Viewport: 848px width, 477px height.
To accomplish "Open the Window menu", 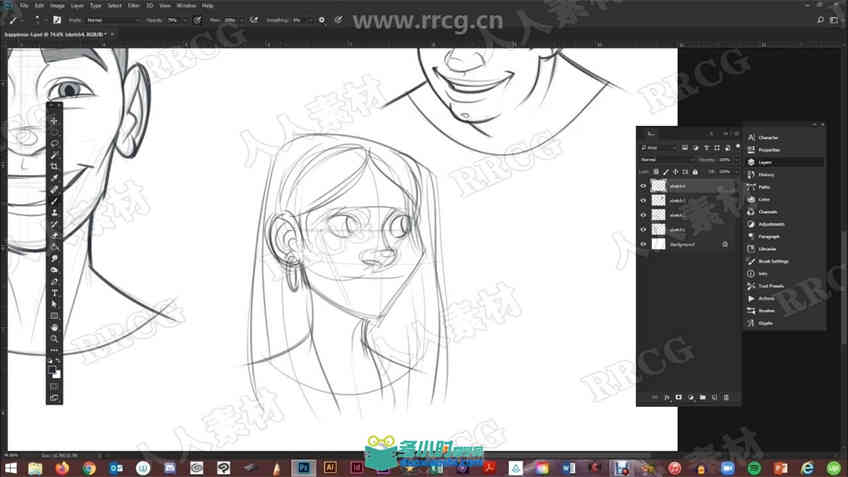I will coord(186,5).
